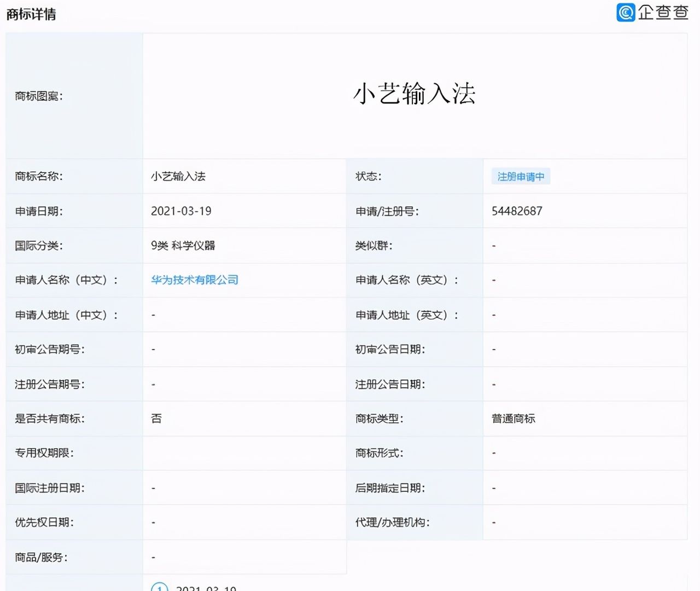Click the 注册申请中 status badge

(521, 176)
